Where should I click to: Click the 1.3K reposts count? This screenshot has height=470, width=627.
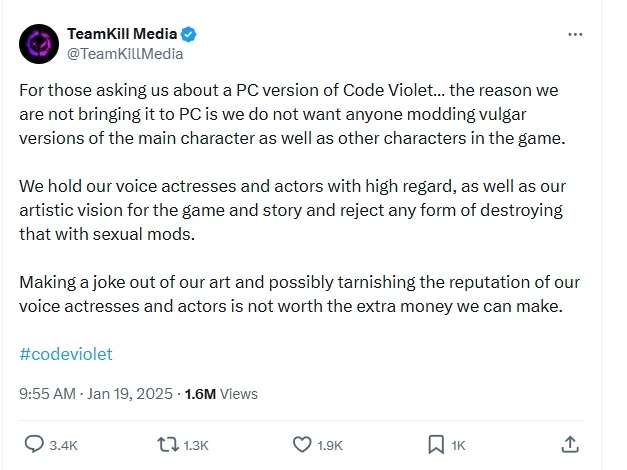click(197, 444)
